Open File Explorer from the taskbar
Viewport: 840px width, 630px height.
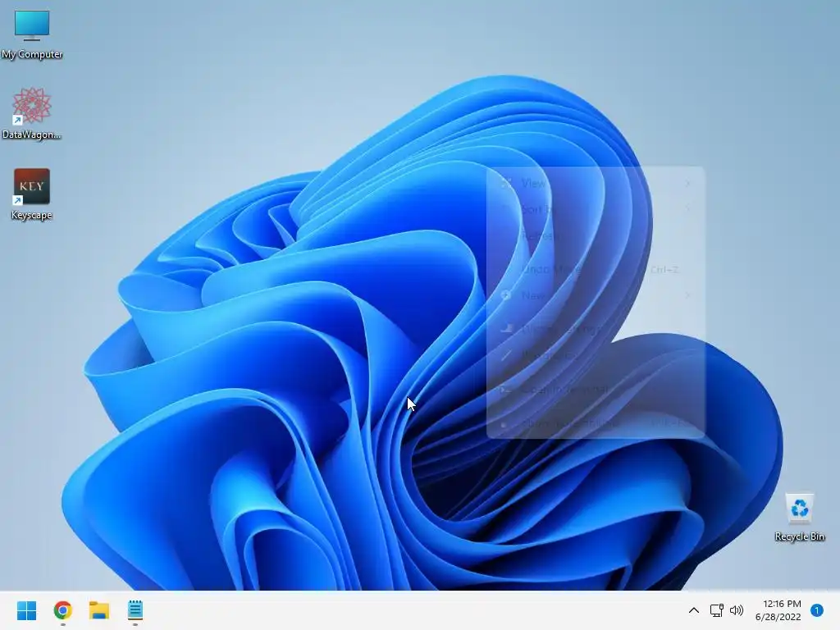[99, 610]
